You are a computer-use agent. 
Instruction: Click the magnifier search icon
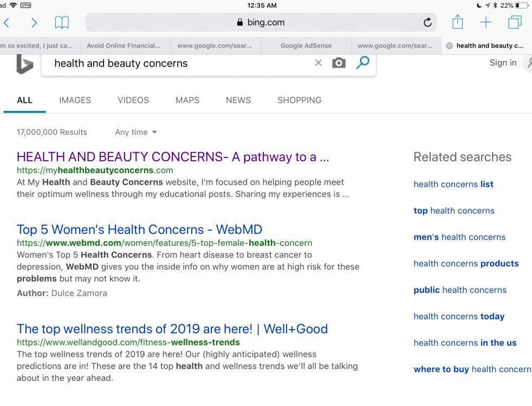[x=362, y=63]
